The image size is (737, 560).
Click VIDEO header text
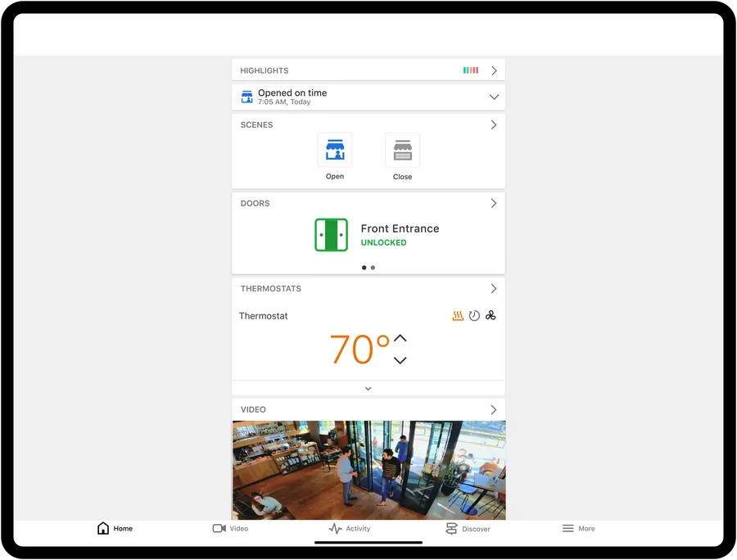point(253,409)
